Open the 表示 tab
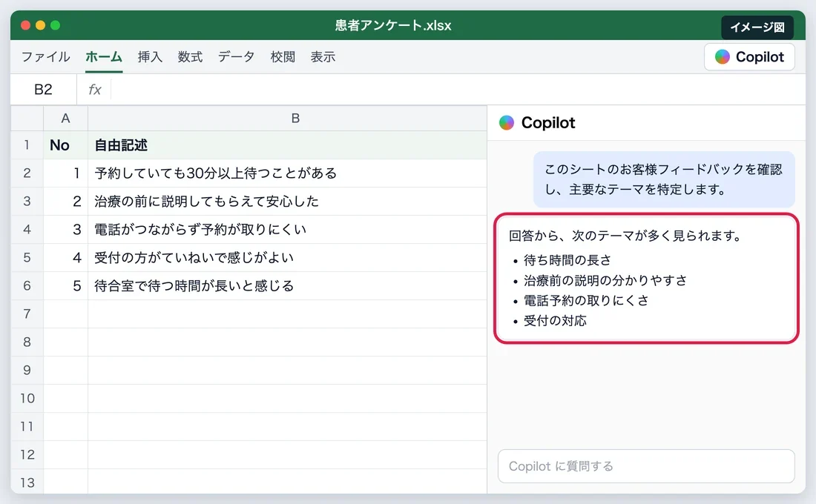This screenshot has width=816, height=504. tap(323, 56)
